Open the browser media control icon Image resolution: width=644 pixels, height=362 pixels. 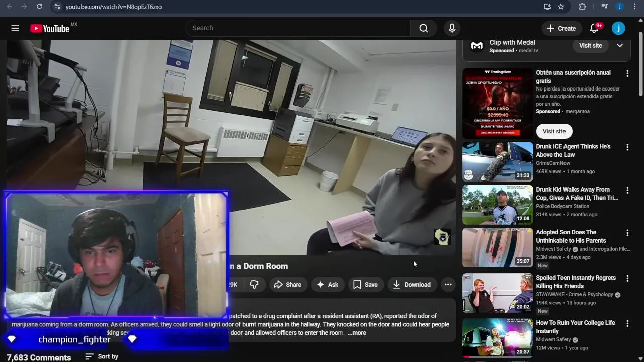click(x=605, y=7)
